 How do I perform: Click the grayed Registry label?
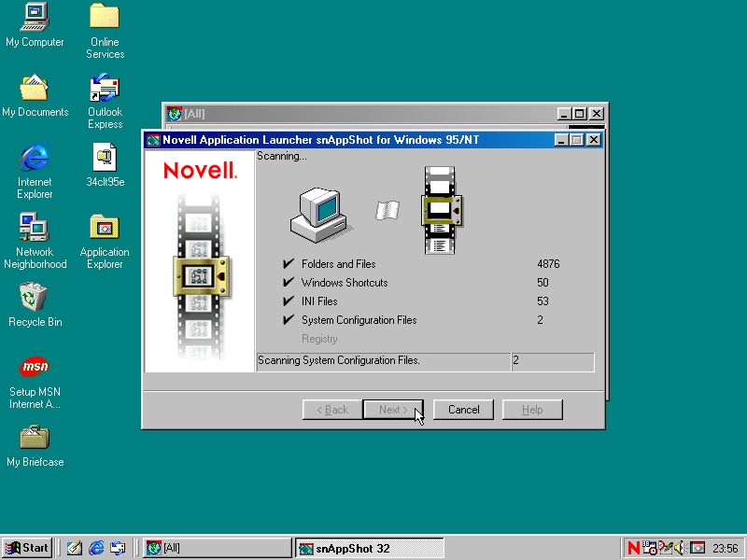pyautogui.click(x=319, y=339)
